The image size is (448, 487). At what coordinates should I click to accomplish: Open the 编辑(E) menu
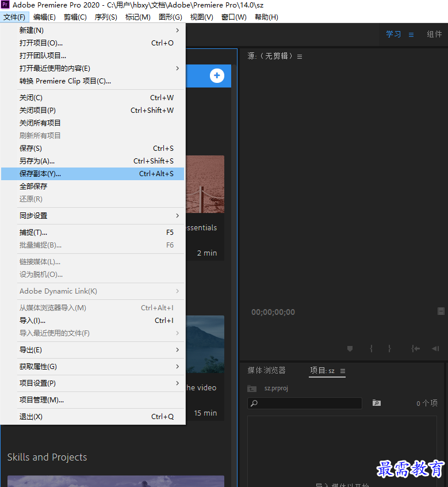44,17
